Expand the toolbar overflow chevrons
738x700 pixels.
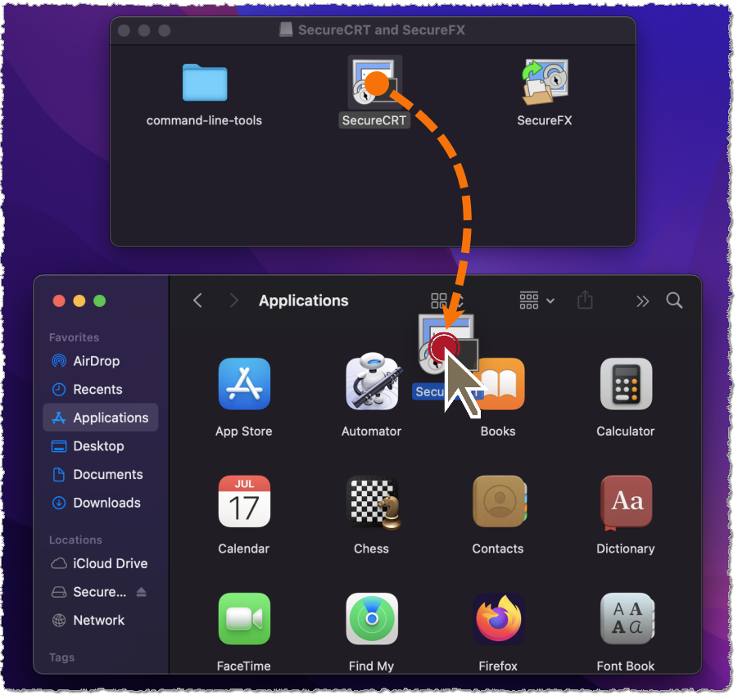pyautogui.click(x=642, y=300)
